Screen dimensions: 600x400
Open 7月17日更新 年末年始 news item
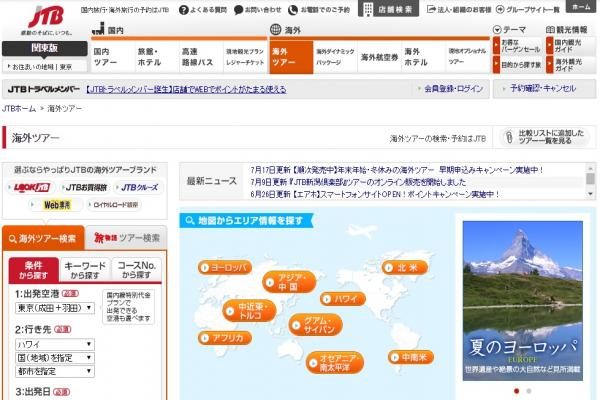[x=396, y=170]
